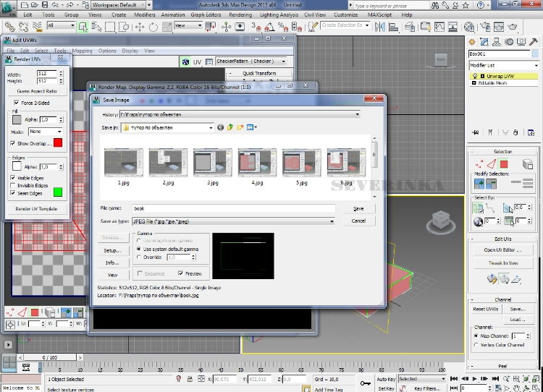
Task: Click the Select and Rotate tool
Action: pos(153,26)
